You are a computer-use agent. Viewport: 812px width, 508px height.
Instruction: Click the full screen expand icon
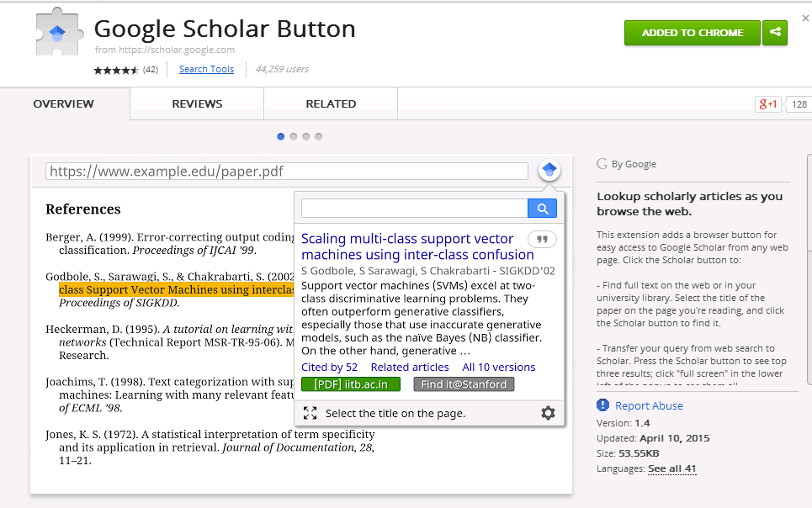pyautogui.click(x=310, y=413)
